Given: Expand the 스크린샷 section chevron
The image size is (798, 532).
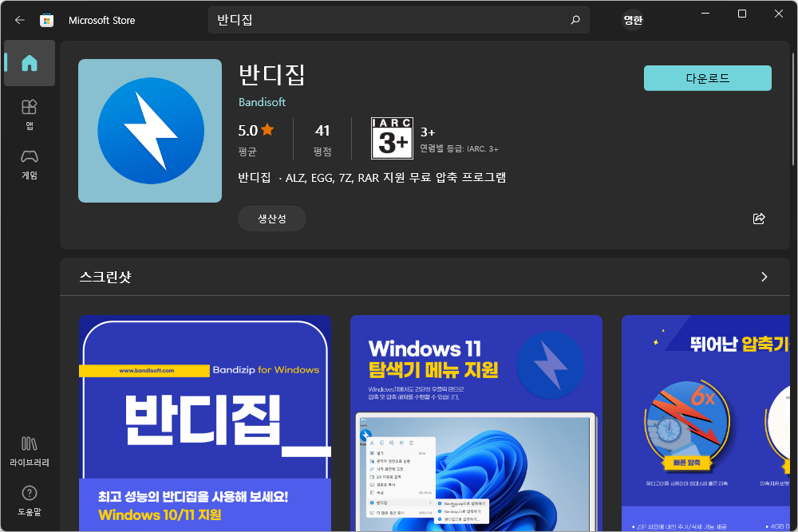Looking at the screenshot, I should click(764, 277).
